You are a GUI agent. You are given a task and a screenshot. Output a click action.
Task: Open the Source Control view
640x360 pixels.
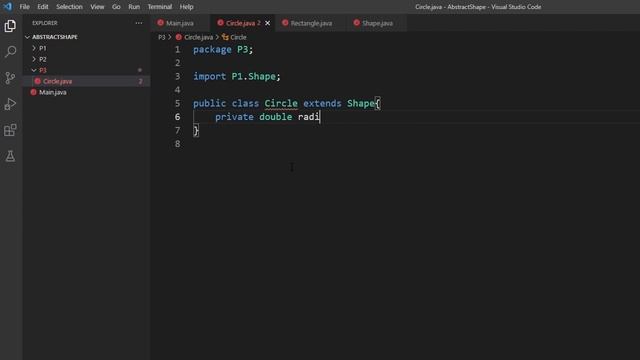[10, 78]
